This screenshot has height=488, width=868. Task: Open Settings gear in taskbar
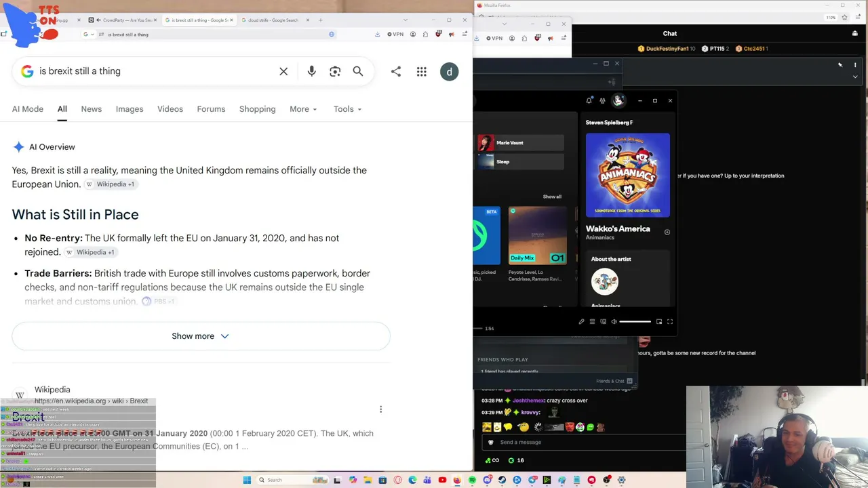(x=621, y=480)
